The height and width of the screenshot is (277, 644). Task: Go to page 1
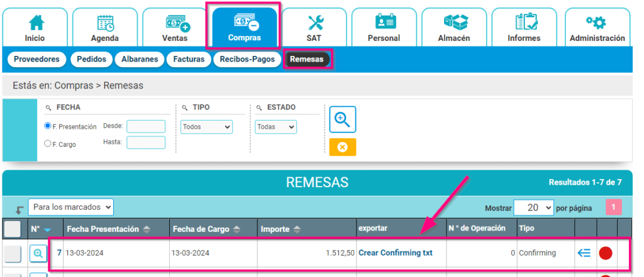(x=614, y=208)
